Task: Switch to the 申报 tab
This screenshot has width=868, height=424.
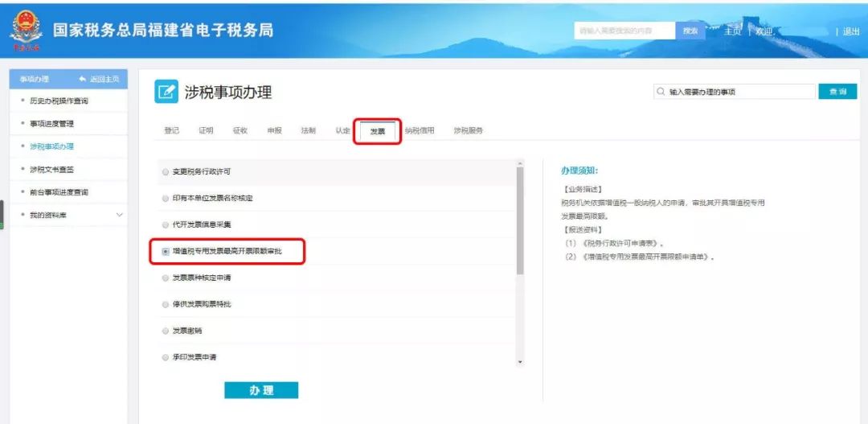Action: pyautogui.click(x=274, y=130)
